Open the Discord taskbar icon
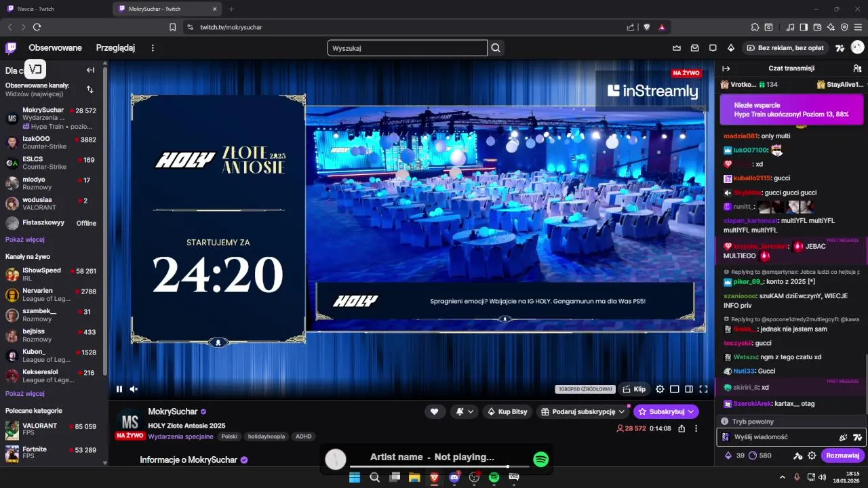 454,478
